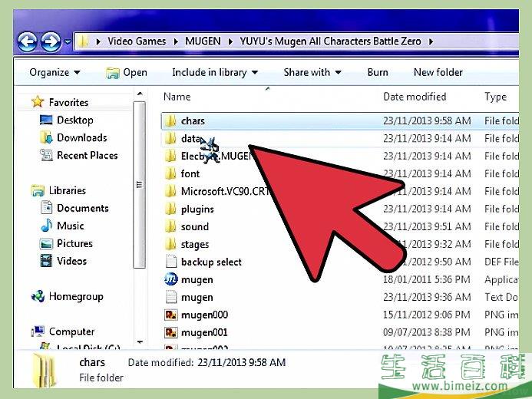The image size is (532, 399).
Task: Click Burn in the toolbar
Action: pyautogui.click(x=378, y=72)
